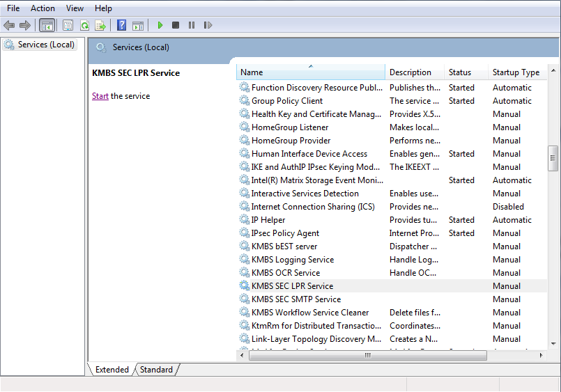The width and height of the screenshot is (561, 392).
Task: Click the Stop Service square icon
Action: (176, 25)
